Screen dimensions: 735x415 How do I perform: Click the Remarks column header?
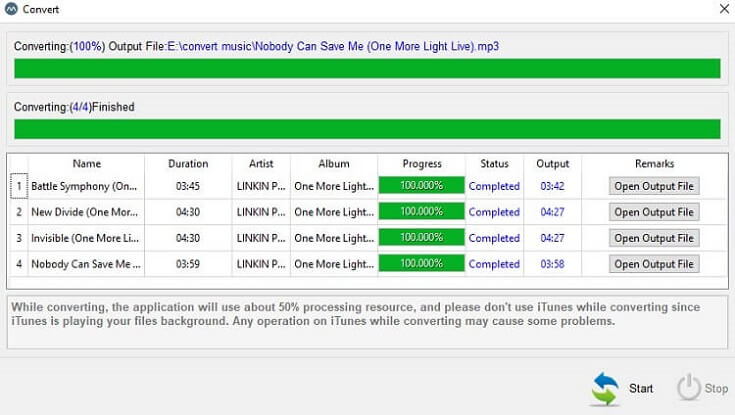[x=654, y=164]
